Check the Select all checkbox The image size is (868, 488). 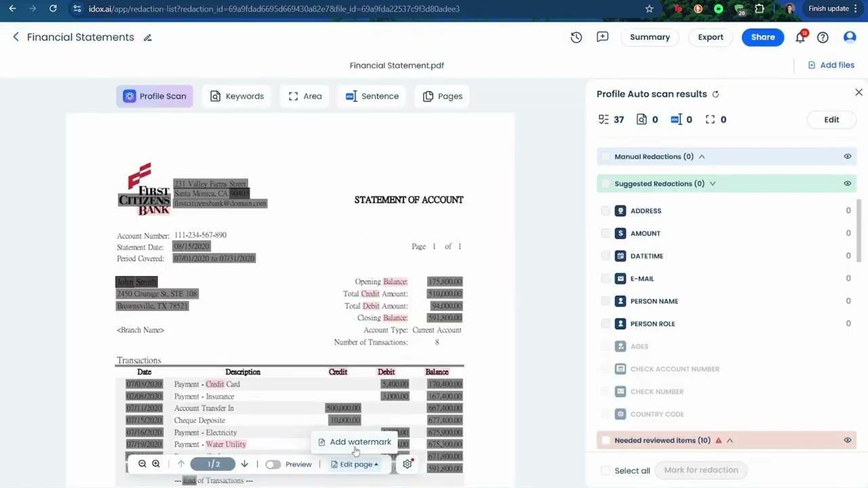click(606, 470)
